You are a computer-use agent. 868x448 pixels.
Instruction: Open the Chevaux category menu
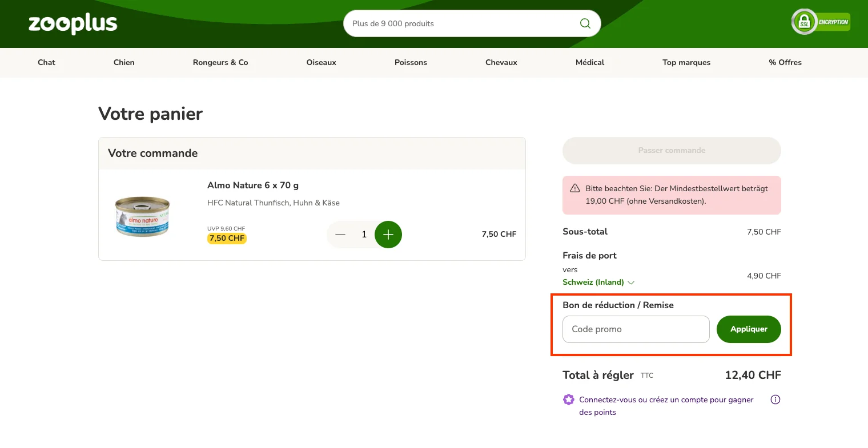(501, 62)
